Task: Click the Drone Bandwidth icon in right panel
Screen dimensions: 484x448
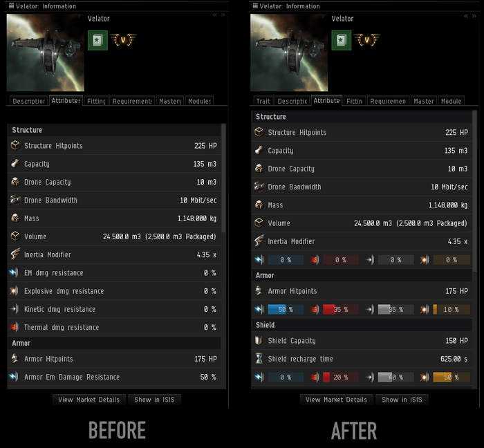Action: tap(259, 187)
